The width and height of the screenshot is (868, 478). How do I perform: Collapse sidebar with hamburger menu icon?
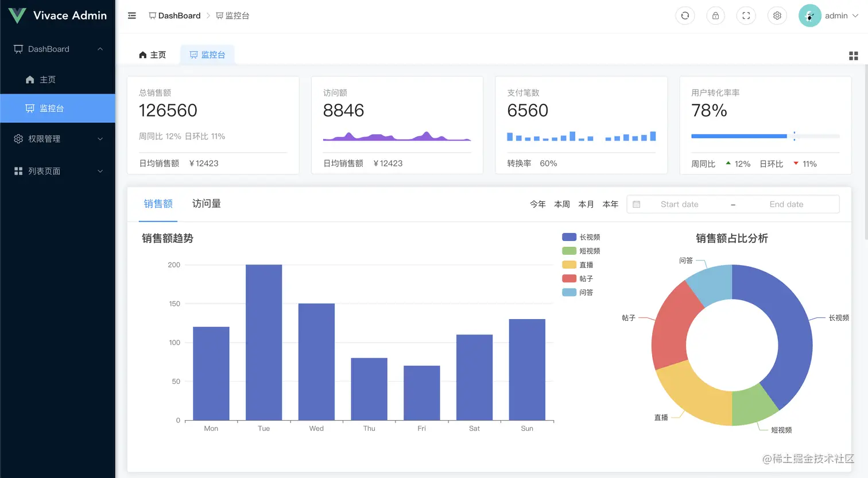click(x=132, y=15)
